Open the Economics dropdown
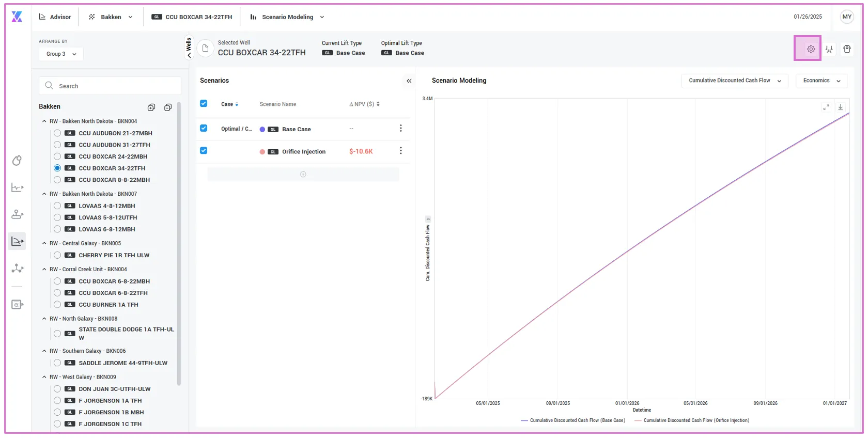 pyautogui.click(x=822, y=81)
